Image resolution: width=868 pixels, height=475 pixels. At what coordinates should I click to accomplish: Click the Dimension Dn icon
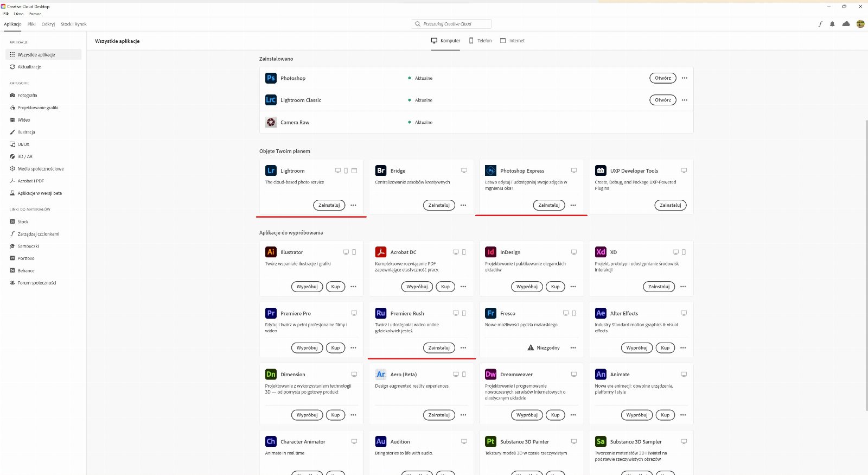(x=271, y=374)
